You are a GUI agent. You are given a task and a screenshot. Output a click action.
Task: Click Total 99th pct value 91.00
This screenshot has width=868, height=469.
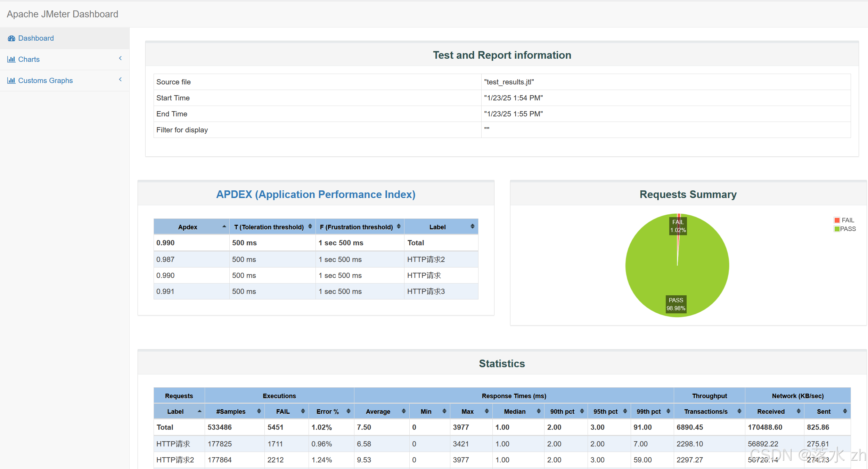pyautogui.click(x=642, y=427)
